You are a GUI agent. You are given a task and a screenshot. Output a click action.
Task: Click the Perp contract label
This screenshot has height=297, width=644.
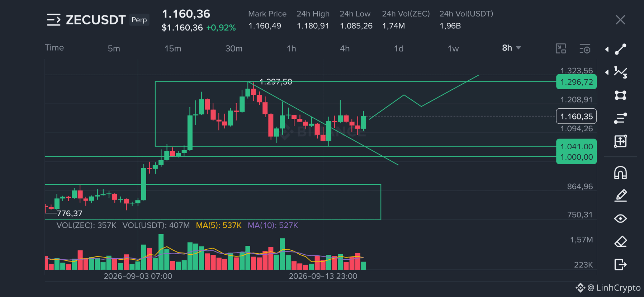(x=139, y=20)
